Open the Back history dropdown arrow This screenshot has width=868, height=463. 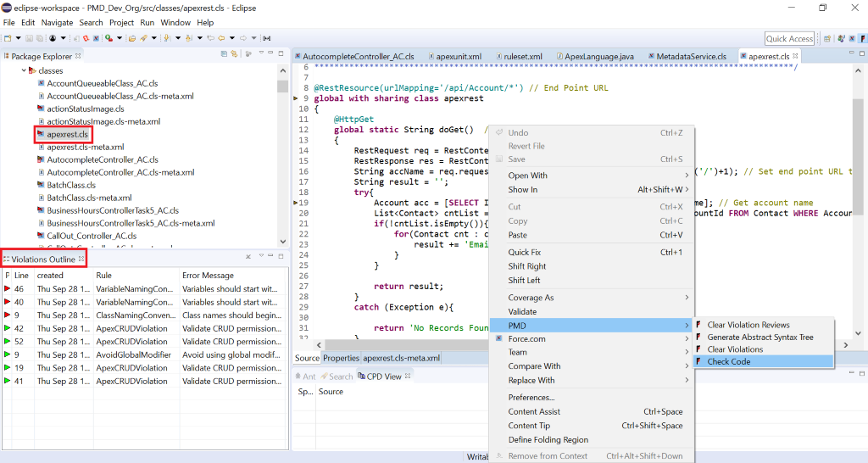pos(232,38)
